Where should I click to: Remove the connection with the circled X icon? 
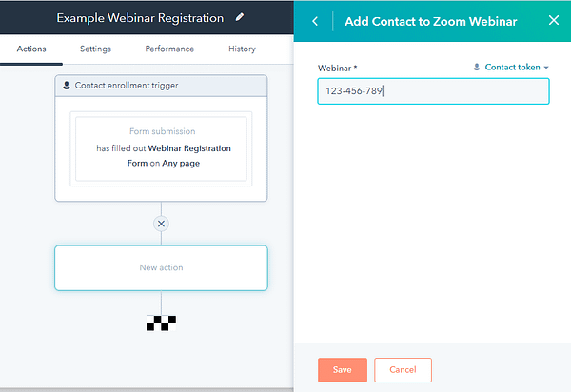pyautogui.click(x=162, y=224)
